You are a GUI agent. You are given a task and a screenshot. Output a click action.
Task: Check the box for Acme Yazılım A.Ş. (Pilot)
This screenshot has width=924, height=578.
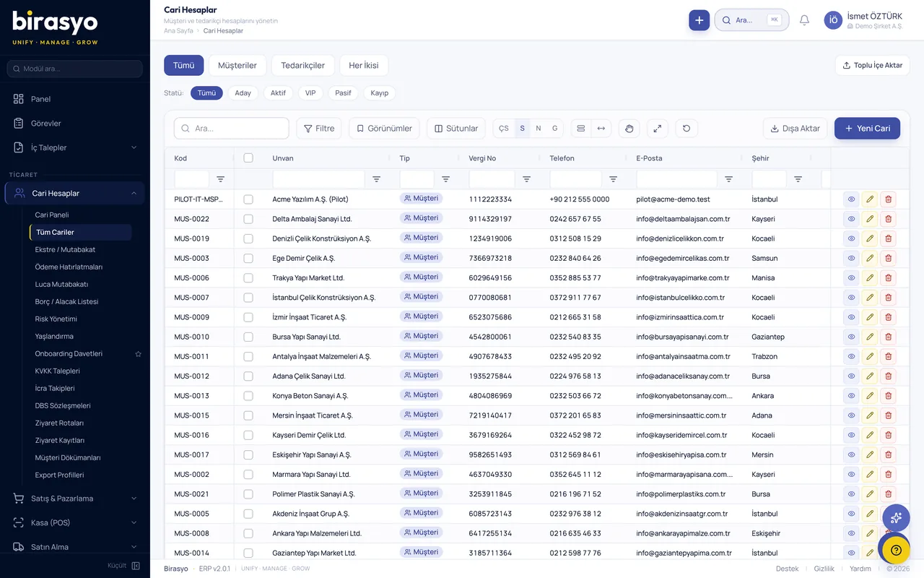pos(248,199)
